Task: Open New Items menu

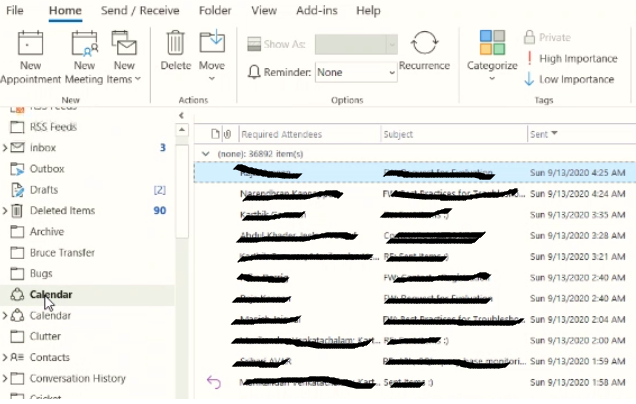Action: click(x=124, y=57)
